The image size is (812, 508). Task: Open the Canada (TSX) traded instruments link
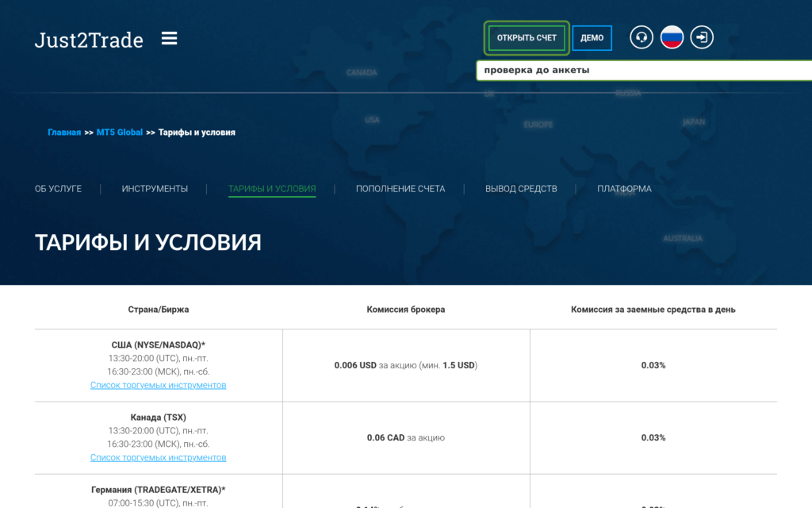tap(158, 458)
